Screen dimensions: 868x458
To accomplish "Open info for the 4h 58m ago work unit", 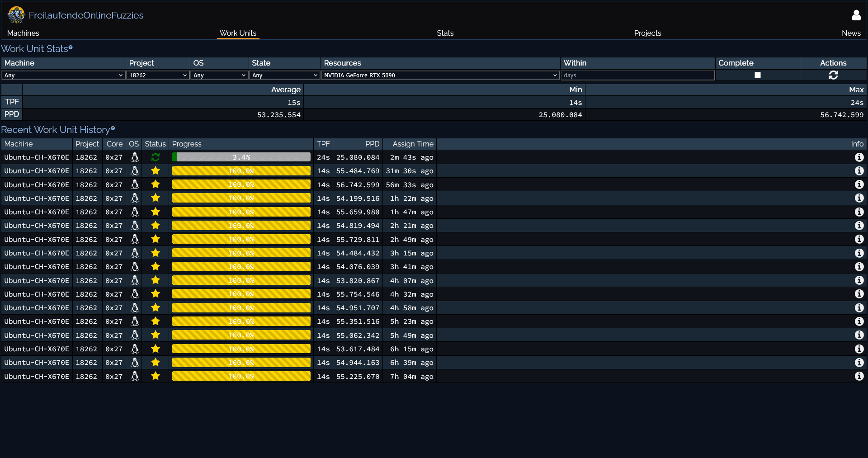I will [859, 308].
